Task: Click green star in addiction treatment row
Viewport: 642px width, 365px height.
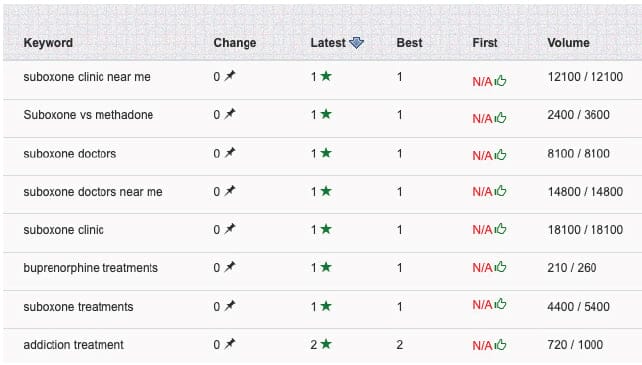Action: 326,344
